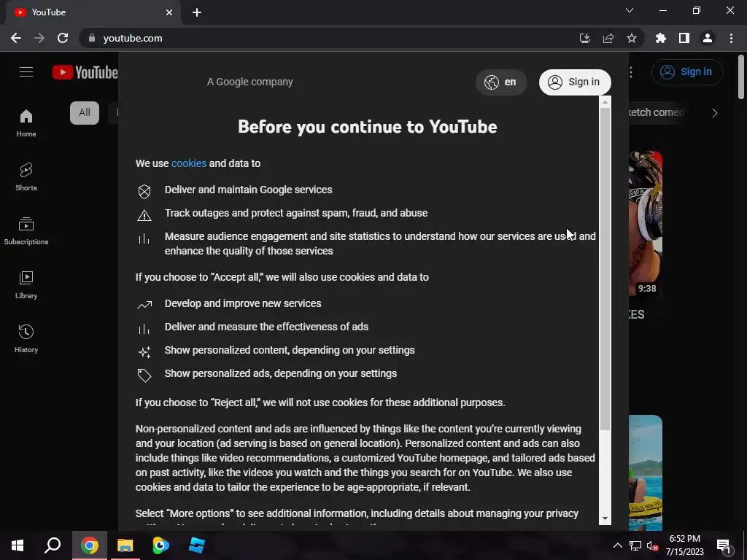
Task: Select the YouTube browser tab
Action: (x=93, y=12)
